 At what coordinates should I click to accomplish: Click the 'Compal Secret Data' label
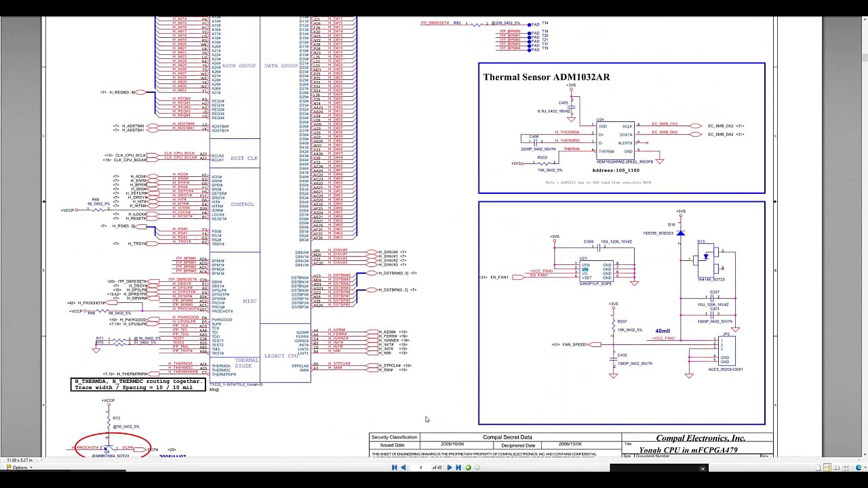[x=507, y=437]
